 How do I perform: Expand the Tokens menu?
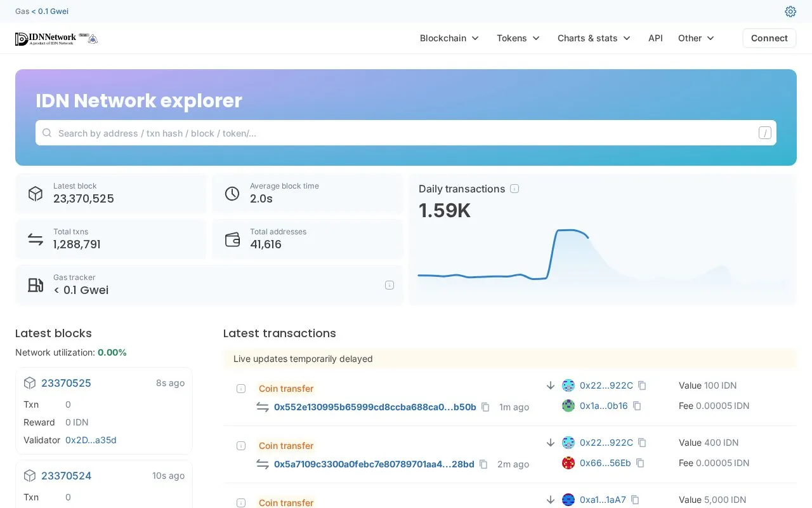point(518,38)
